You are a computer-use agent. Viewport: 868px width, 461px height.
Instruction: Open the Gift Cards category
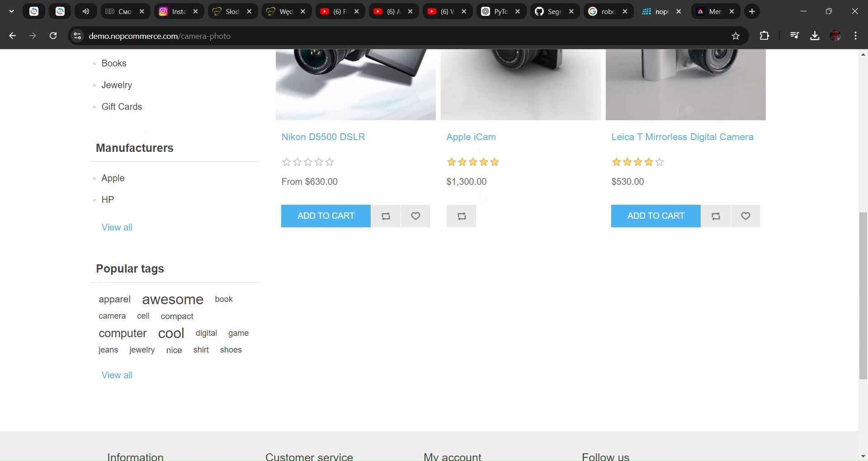pos(122,107)
